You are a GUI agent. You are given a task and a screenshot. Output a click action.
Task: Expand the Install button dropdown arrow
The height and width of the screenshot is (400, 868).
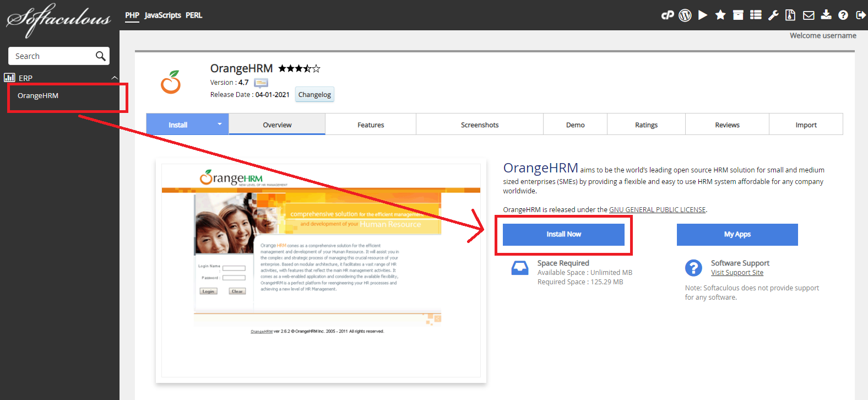point(219,125)
